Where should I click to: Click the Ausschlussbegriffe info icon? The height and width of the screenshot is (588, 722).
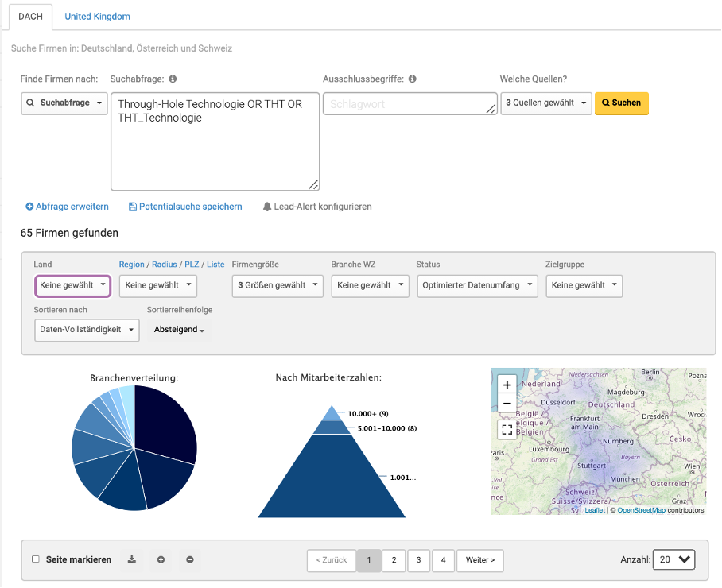click(x=413, y=79)
